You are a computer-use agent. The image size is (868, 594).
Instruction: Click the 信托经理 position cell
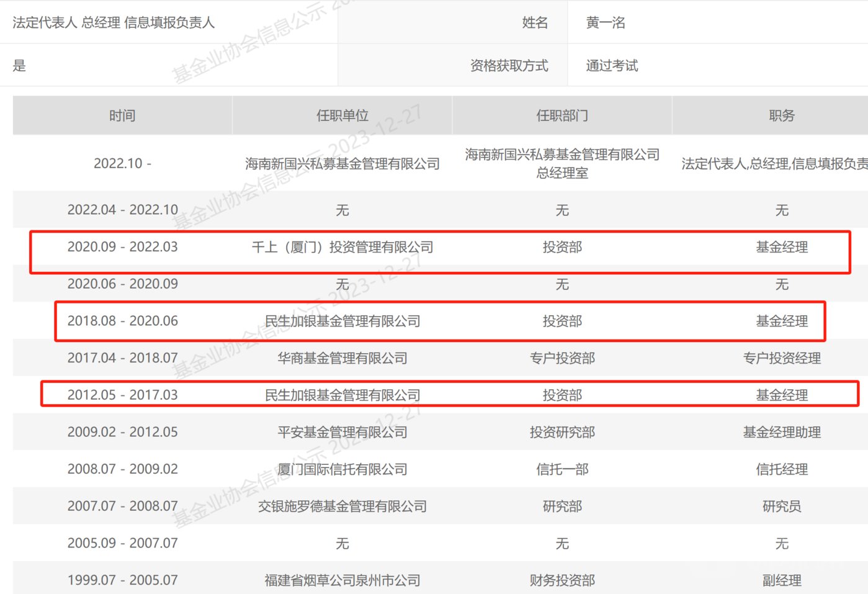[782, 469]
